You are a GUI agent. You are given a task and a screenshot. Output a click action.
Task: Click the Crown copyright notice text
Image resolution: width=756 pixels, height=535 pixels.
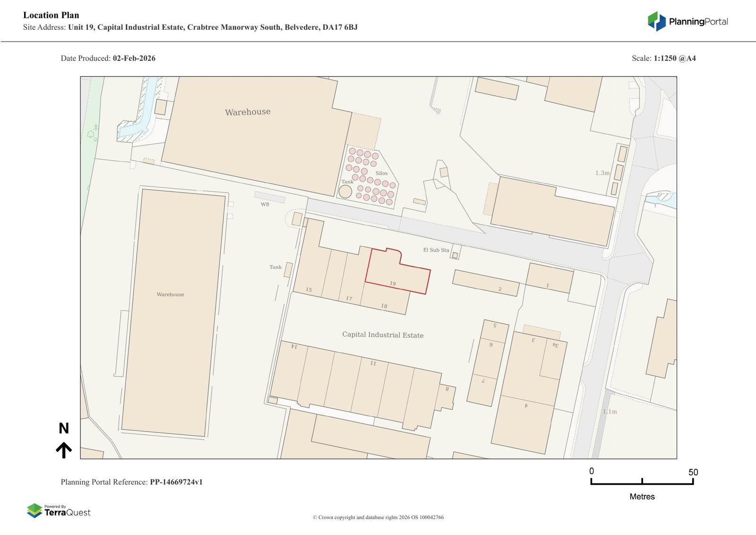(x=378, y=517)
